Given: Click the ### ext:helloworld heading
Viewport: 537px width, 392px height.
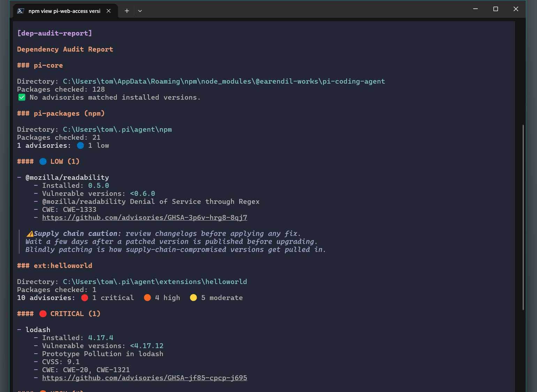Looking at the screenshot, I should [55, 266].
